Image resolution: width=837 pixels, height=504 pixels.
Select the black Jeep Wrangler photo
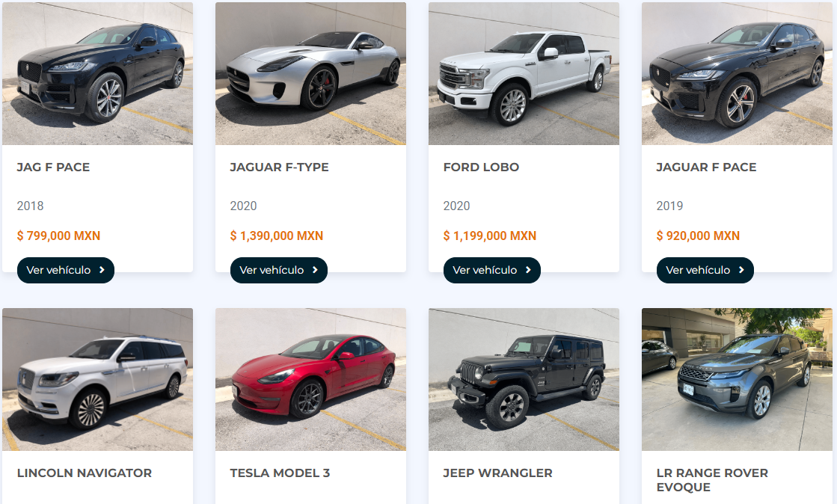[x=524, y=379]
